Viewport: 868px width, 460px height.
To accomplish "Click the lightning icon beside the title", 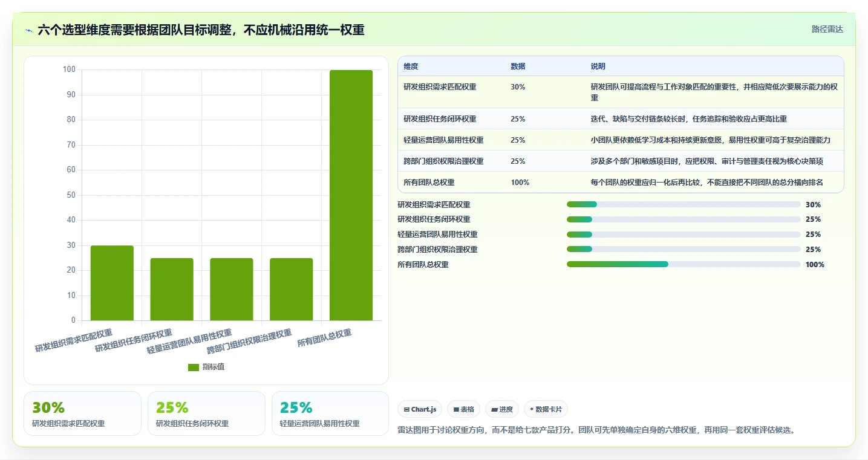I will (x=28, y=30).
